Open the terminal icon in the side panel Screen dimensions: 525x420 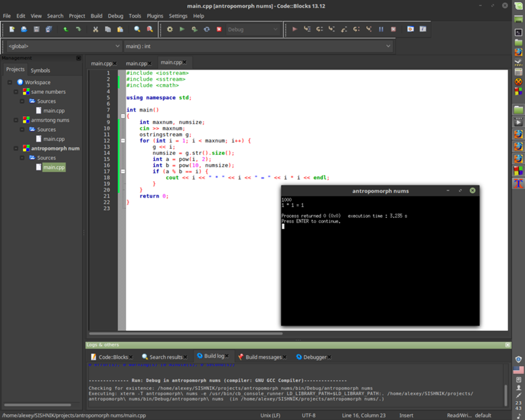(x=518, y=32)
